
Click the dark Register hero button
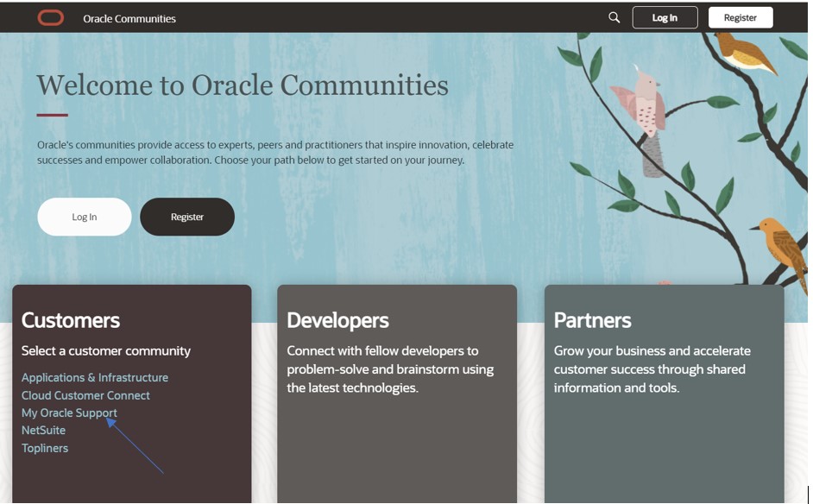point(187,217)
